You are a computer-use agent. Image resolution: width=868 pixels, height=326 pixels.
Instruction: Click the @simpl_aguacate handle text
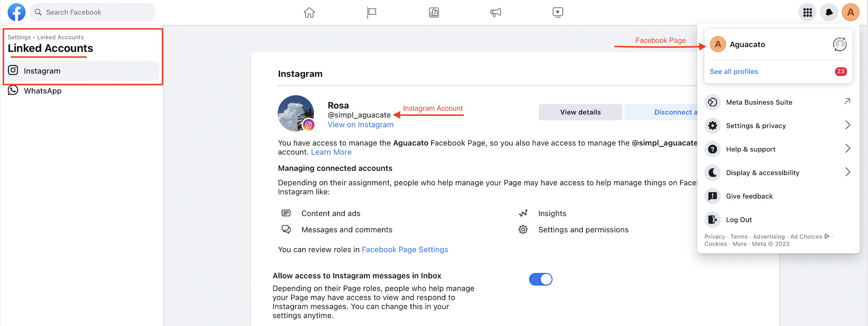tap(359, 115)
